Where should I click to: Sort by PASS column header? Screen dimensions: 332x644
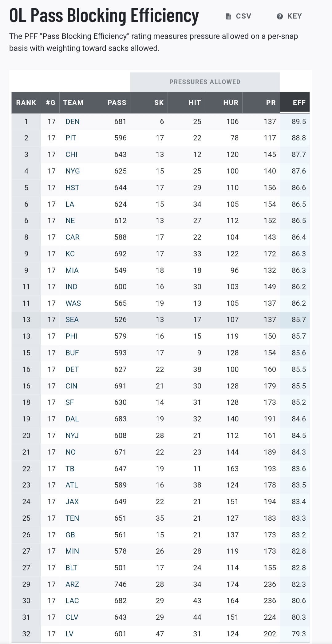click(x=117, y=103)
